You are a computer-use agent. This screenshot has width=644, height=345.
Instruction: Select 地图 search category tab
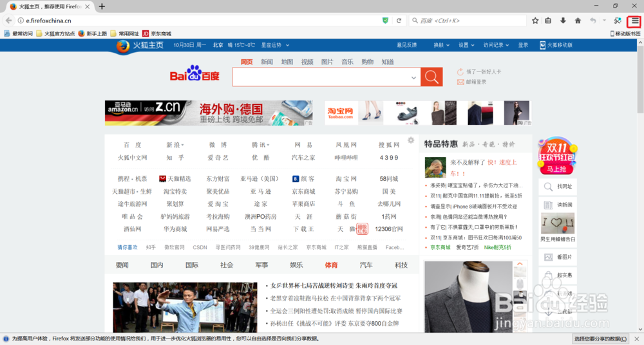(287, 62)
